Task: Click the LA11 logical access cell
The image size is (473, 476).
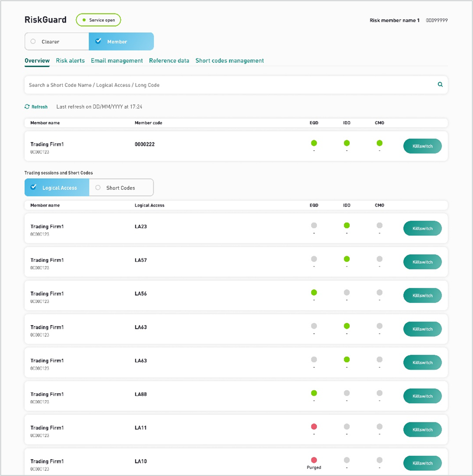Action: (140, 428)
